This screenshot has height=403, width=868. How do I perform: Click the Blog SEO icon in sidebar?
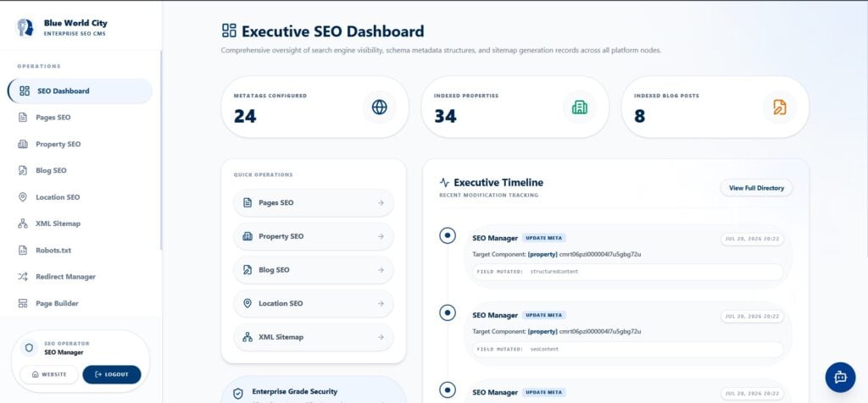click(x=23, y=171)
